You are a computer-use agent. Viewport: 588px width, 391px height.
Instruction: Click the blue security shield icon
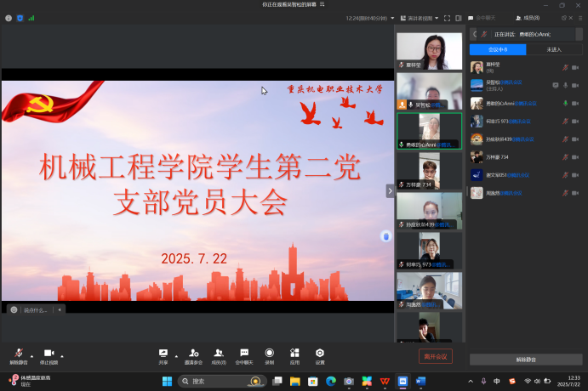point(20,18)
